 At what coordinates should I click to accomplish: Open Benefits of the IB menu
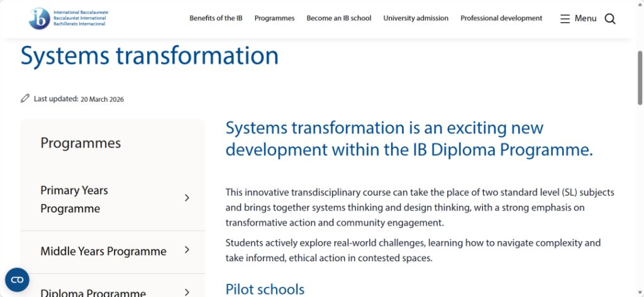(216, 18)
